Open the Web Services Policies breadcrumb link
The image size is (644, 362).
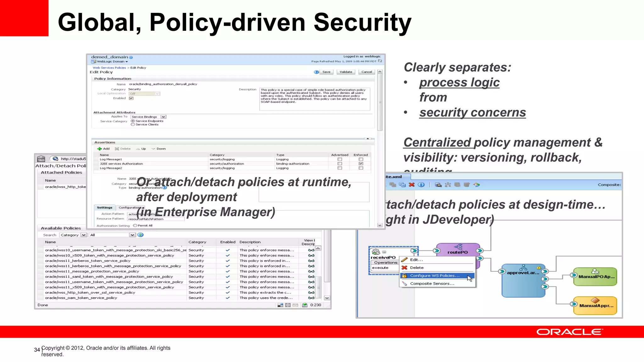pyautogui.click(x=109, y=68)
